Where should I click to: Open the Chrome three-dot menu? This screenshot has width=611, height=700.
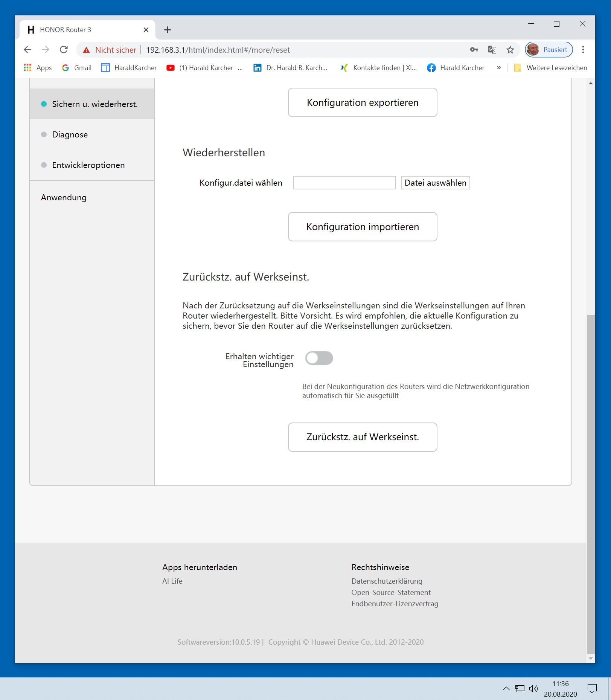pos(583,50)
